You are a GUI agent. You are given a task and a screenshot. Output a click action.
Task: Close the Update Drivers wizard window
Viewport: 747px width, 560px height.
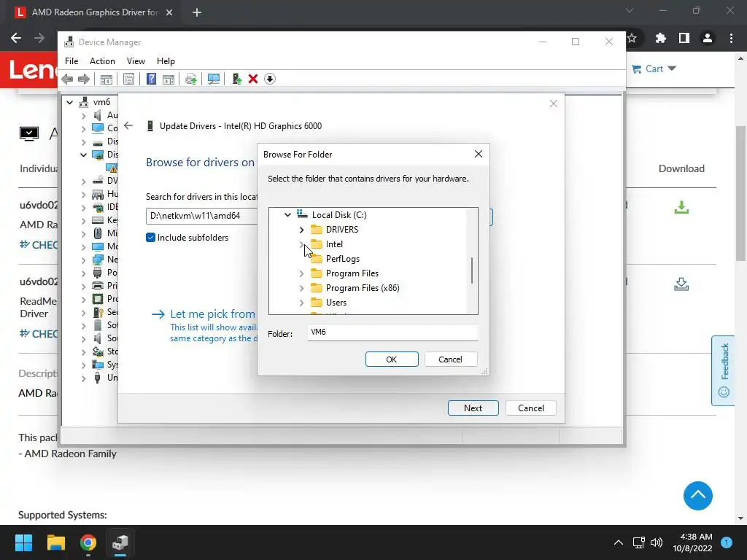tap(553, 104)
